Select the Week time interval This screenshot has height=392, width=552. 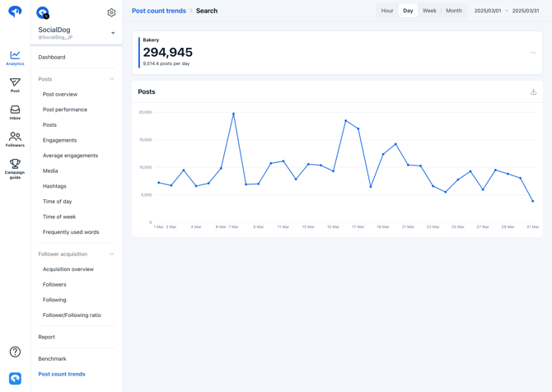429,11
